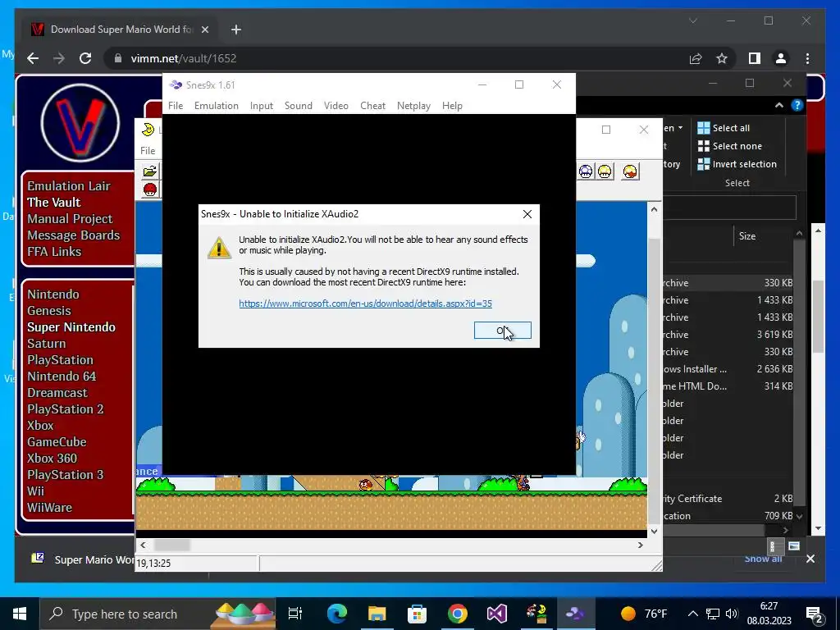Open the Snes9x Sound menu
This screenshot has width=840, height=630.
pyautogui.click(x=299, y=106)
